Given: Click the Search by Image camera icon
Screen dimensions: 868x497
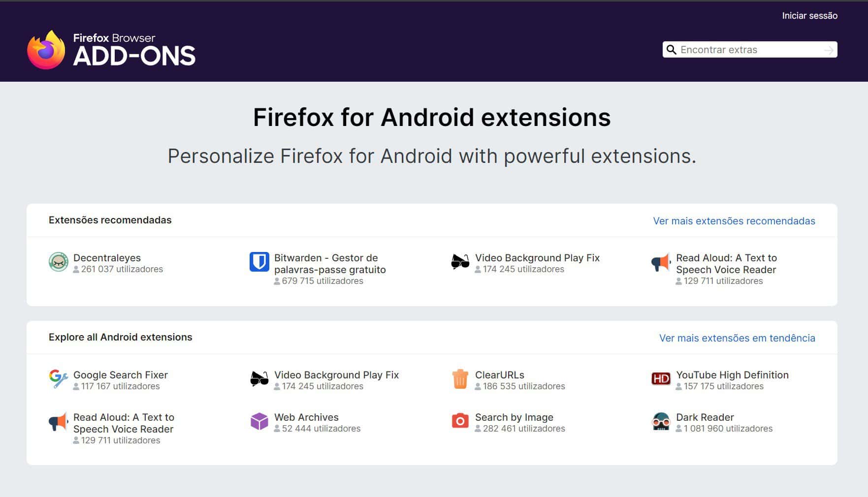Looking at the screenshot, I should pyautogui.click(x=460, y=421).
